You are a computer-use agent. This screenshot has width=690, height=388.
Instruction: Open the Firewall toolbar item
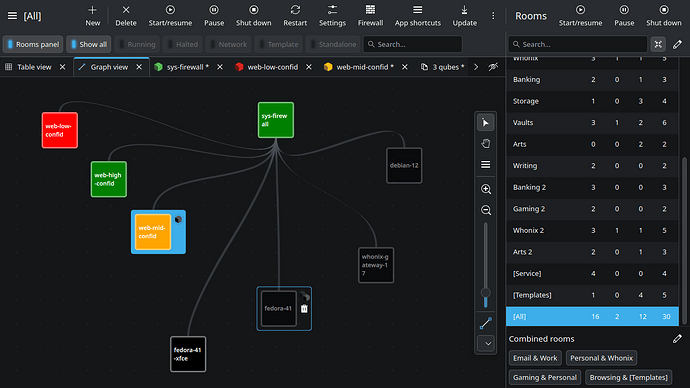[370, 16]
